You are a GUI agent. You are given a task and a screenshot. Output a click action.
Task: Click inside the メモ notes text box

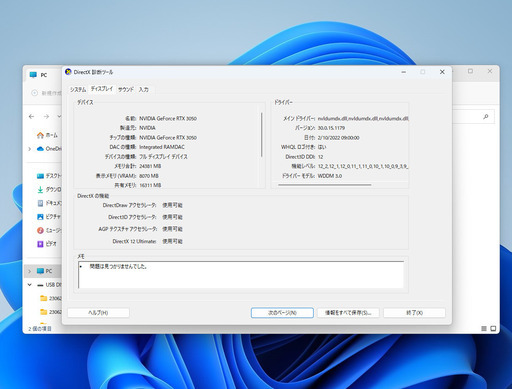[x=241, y=275]
